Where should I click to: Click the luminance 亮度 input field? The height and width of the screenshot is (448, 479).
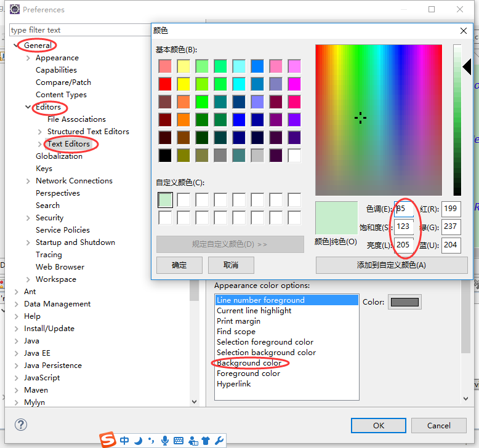tap(404, 245)
